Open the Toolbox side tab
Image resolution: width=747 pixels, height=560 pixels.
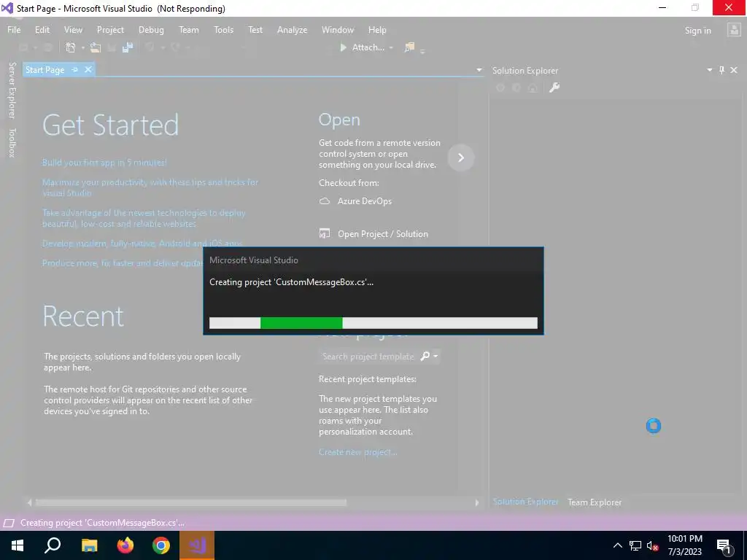coord(12,142)
